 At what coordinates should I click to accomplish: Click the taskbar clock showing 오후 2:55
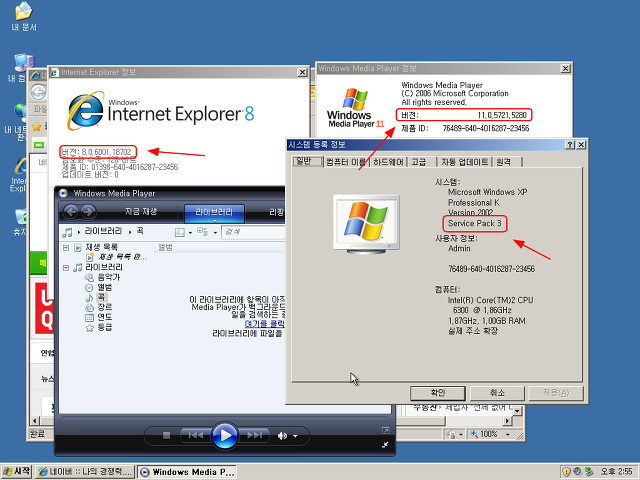coord(617,472)
